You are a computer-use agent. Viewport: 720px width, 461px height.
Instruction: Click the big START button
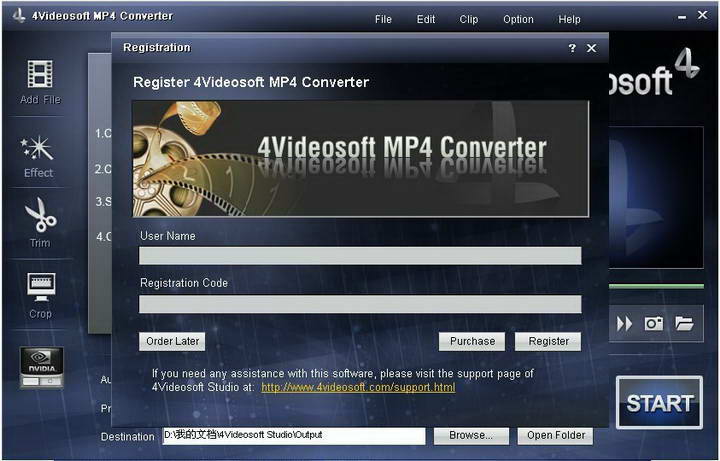[x=659, y=403]
